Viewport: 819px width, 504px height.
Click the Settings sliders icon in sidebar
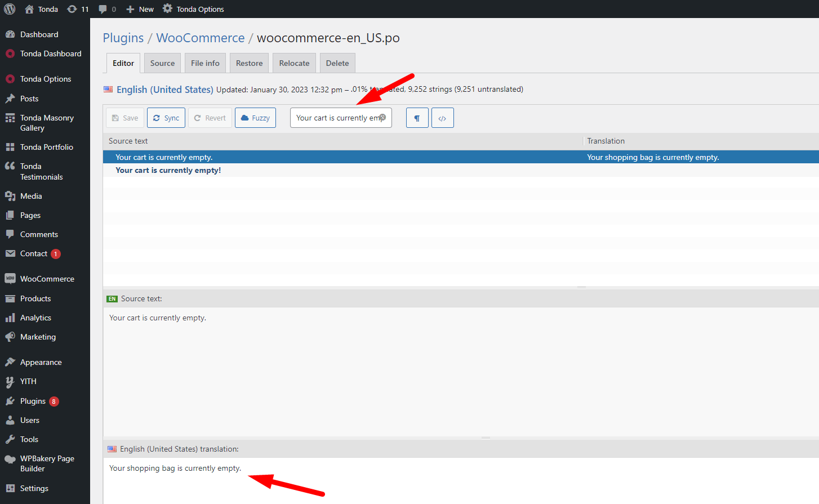tap(10, 488)
